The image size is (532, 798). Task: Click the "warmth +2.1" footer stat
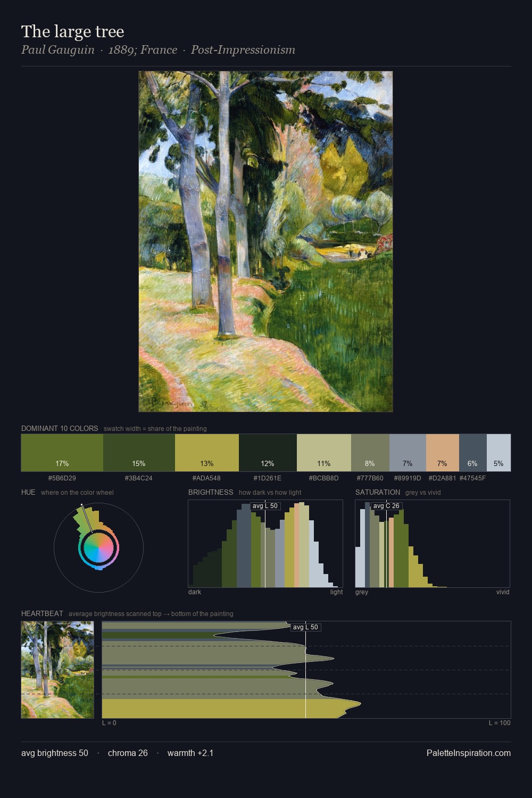pos(190,753)
